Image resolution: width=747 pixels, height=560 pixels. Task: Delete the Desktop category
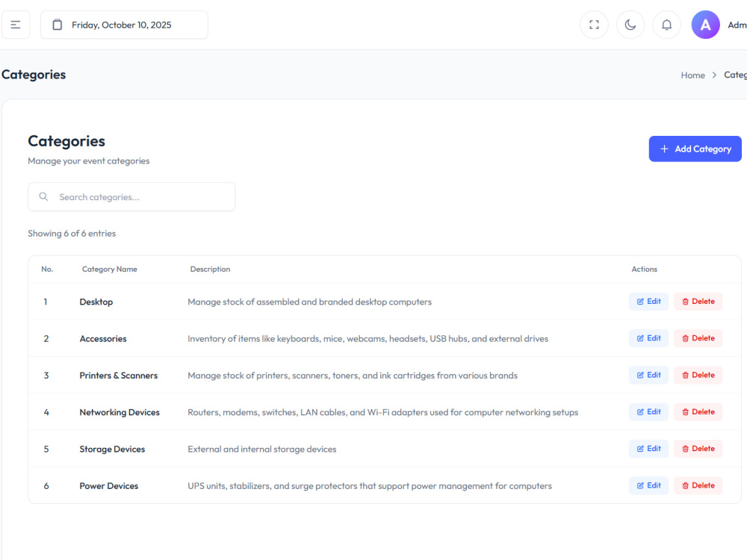tap(698, 302)
